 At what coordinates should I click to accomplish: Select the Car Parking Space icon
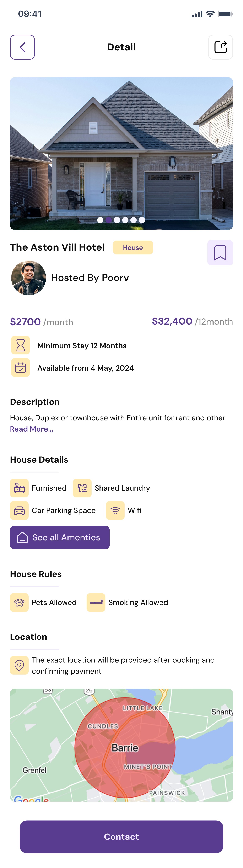(x=19, y=510)
